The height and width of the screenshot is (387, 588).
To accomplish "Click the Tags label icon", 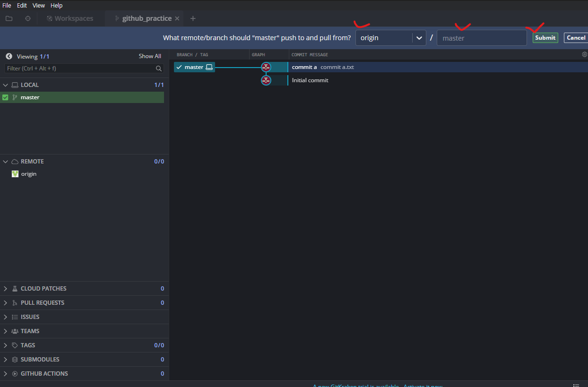I will point(15,345).
